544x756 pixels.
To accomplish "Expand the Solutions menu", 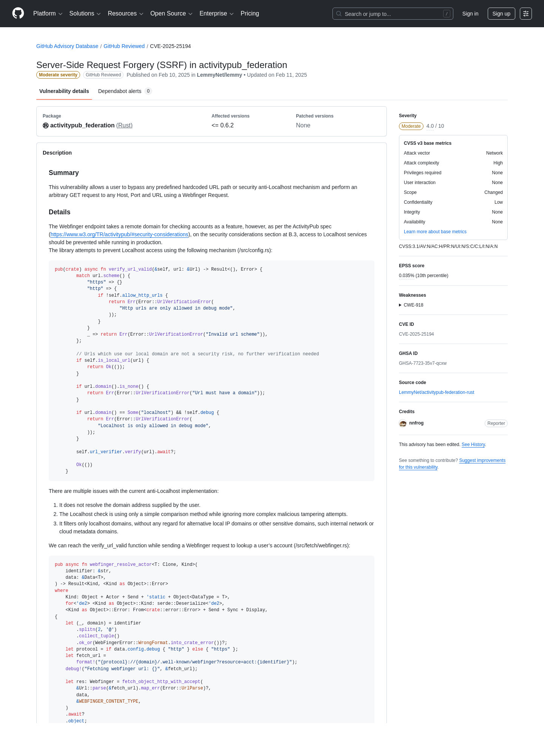I will pyautogui.click(x=85, y=14).
